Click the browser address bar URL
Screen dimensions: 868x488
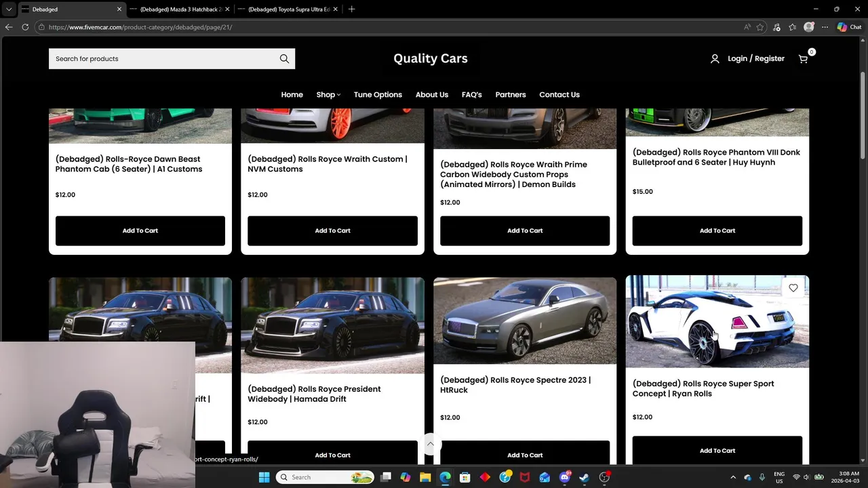pyautogui.click(x=140, y=27)
